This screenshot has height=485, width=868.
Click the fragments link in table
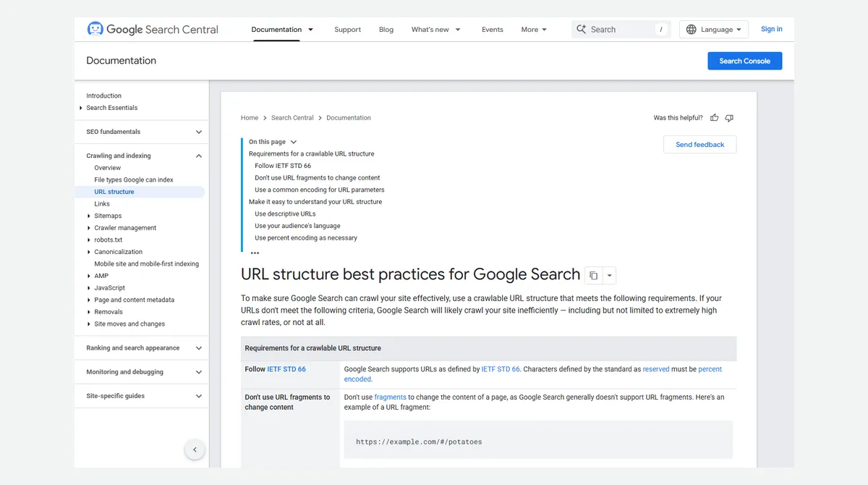click(x=390, y=397)
